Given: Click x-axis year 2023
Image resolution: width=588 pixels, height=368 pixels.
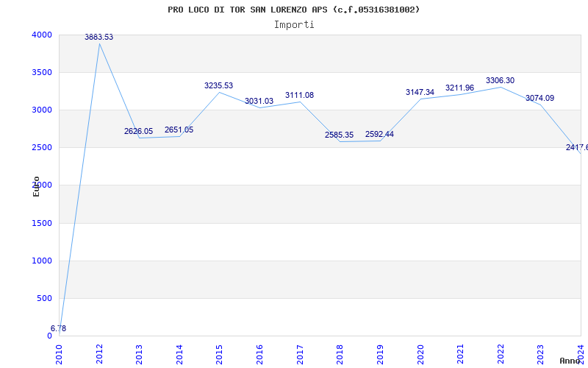Looking at the screenshot, I should (541, 355).
